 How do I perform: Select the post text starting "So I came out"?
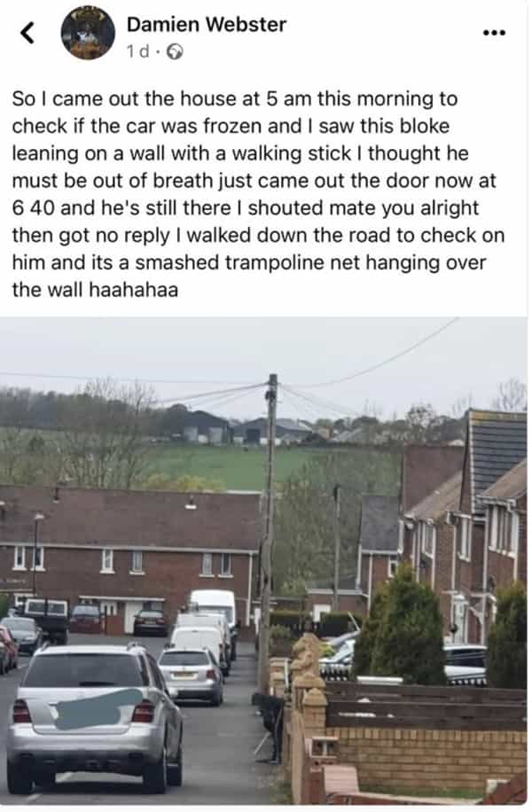258,194
